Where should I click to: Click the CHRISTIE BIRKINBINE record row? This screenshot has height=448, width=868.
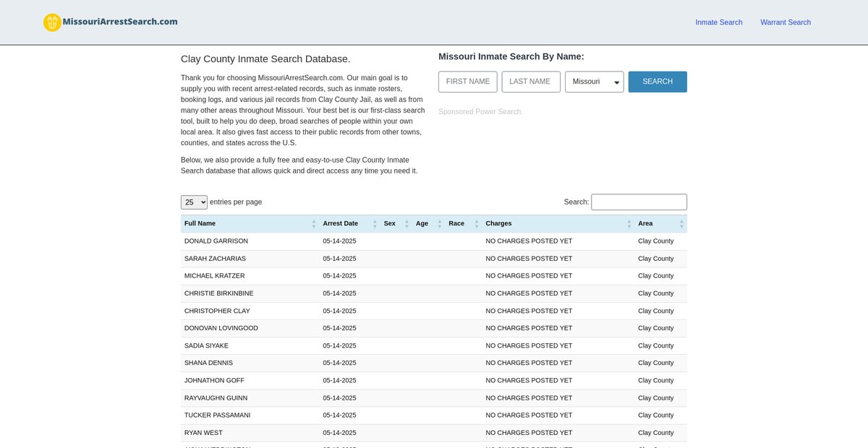click(x=218, y=293)
